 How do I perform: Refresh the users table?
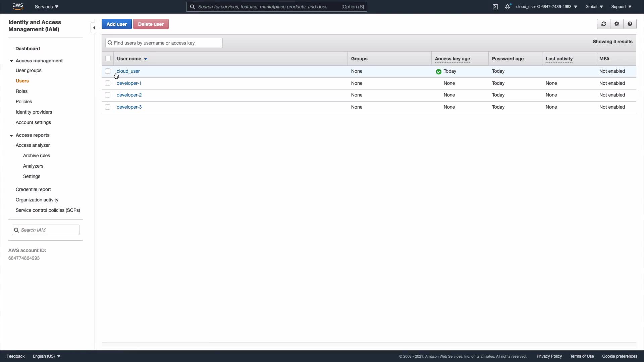click(603, 24)
